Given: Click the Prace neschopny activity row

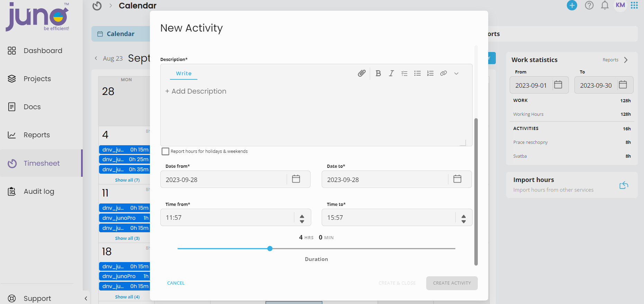Looking at the screenshot, I should click(572, 142).
